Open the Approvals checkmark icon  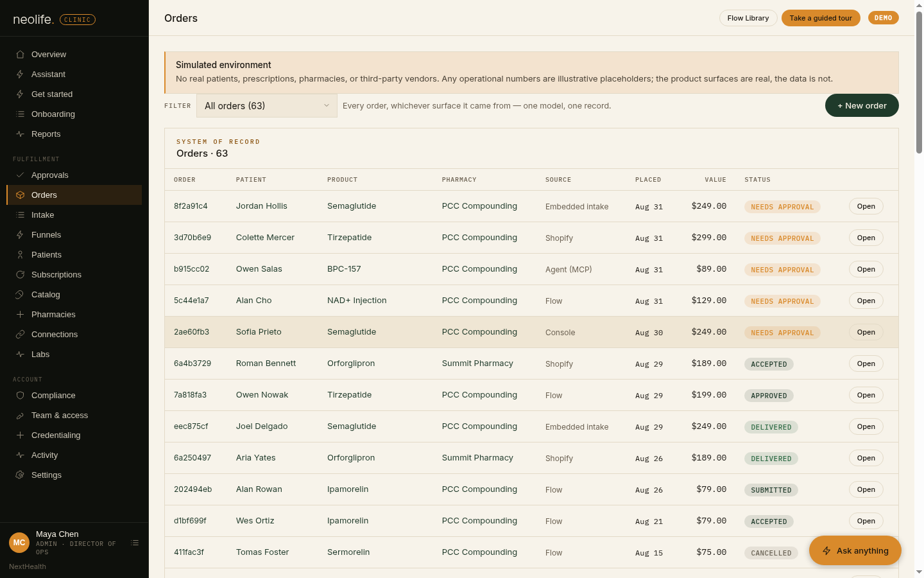20,175
